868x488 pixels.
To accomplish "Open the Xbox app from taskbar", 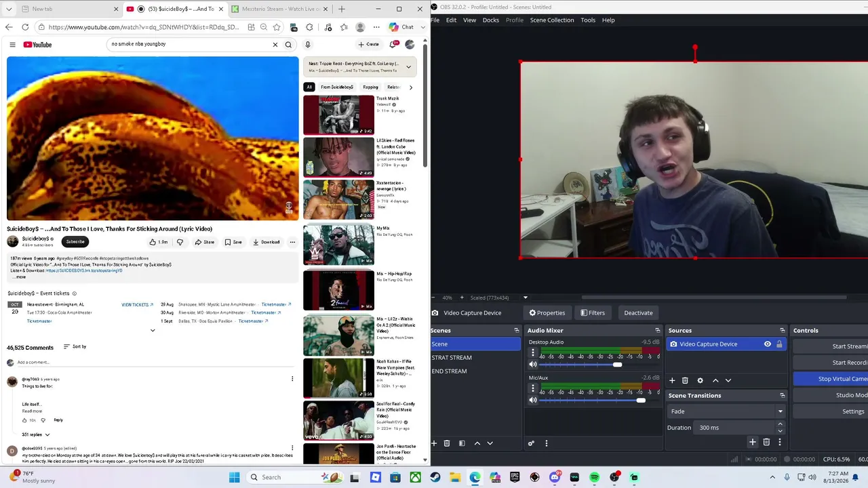I will click(x=415, y=477).
